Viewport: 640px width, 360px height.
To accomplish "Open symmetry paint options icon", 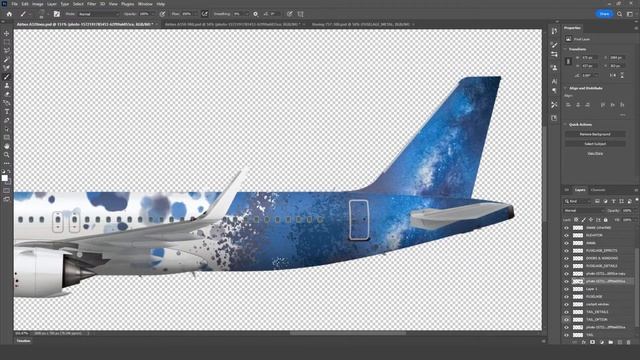I will tap(300, 14).
